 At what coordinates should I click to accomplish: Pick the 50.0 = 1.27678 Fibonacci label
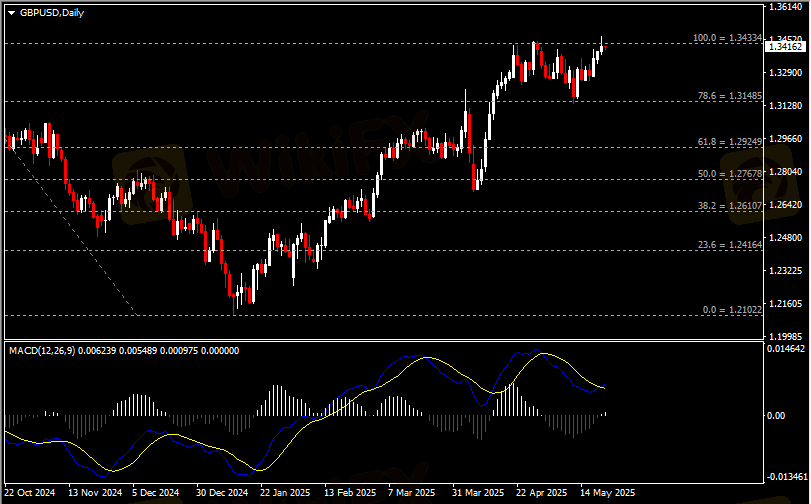pyautogui.click(x=730, y=174)
